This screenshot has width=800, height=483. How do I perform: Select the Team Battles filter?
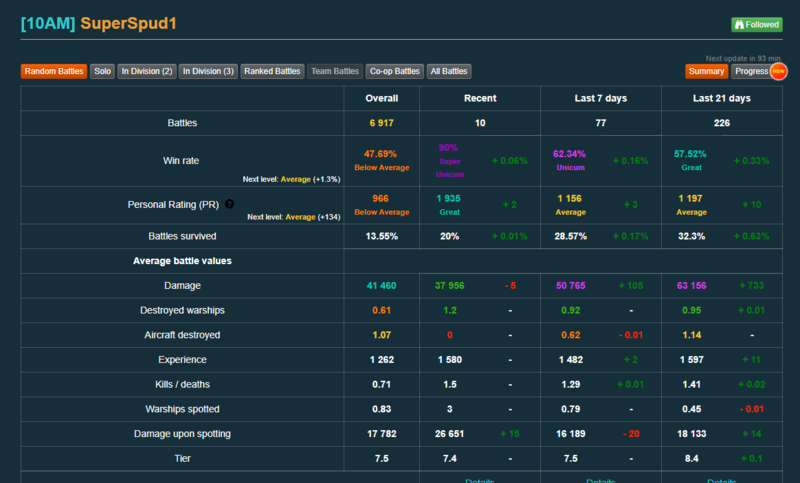coord(335,71)
